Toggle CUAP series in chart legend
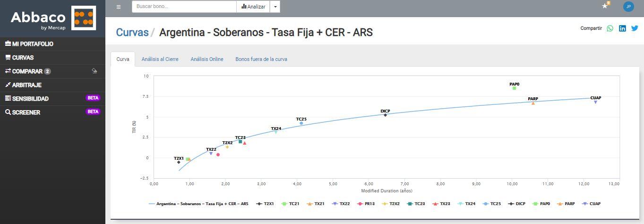Viewport: 644px width, 224px height. [x=591, y=204]
